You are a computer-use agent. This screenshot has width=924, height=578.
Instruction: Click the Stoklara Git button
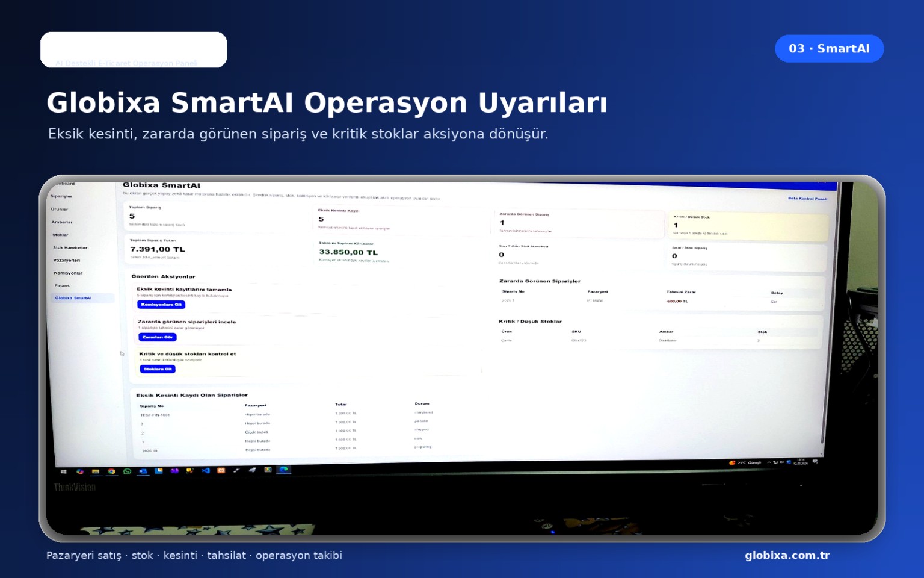pyautogui.click(x=158, y=369)
